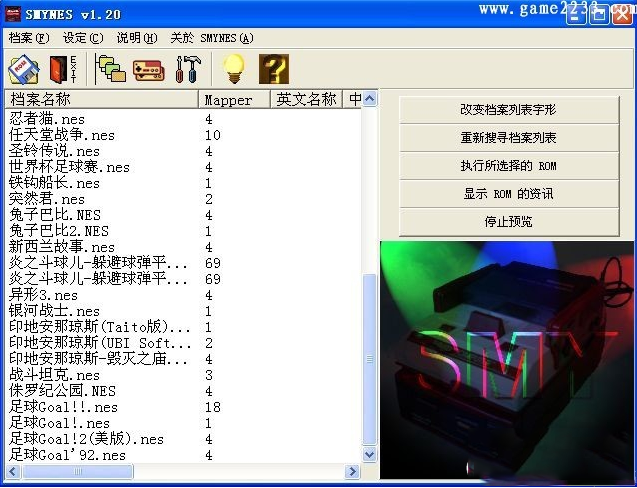Open the folder directory settings icon

(110, 69)
